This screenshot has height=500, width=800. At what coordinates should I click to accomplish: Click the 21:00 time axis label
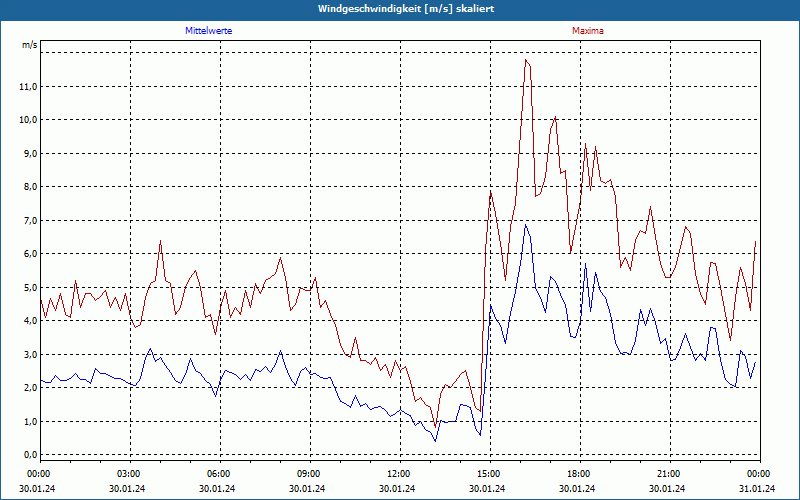pyautogui.click(x=670, y=474)
